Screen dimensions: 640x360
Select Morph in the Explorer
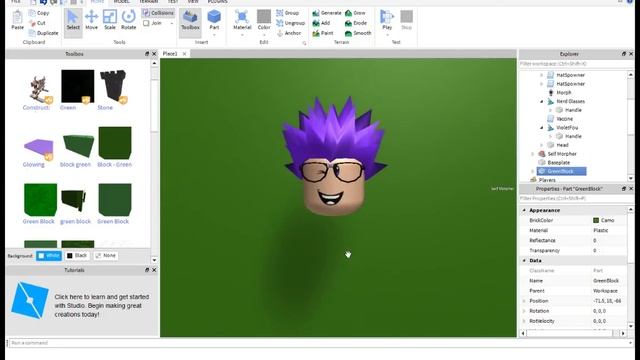(x=564, y=93)
